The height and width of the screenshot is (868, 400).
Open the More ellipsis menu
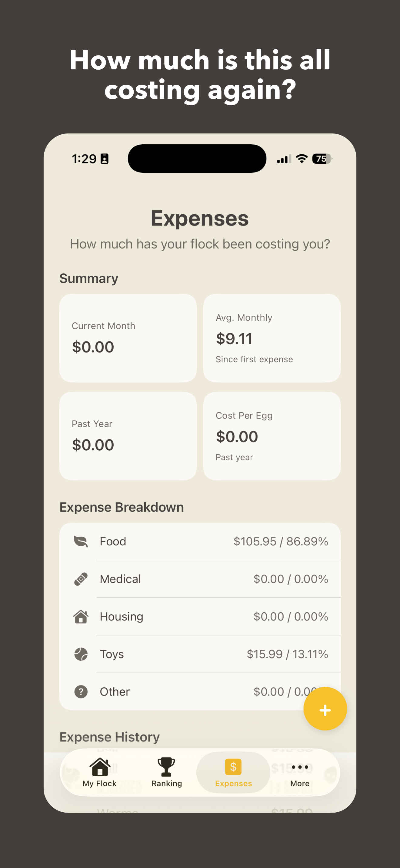click(x=300, y=772)
